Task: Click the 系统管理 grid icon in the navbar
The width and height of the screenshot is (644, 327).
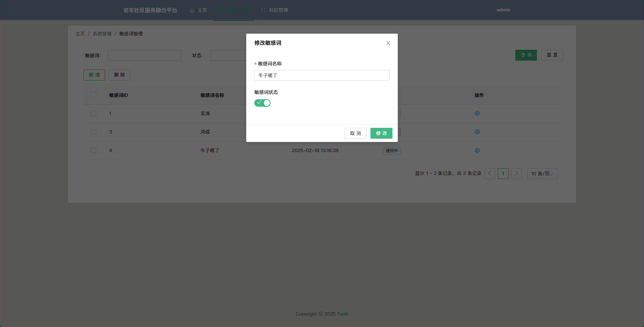Action: click(x=223, y=10)
